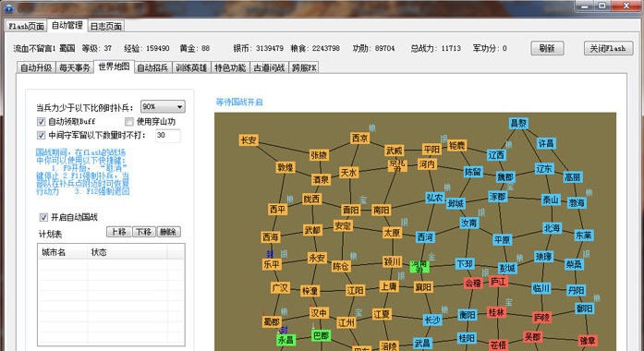644x351 pixels.
Task: Click the 西平 city node
Action: [x=277, y=209]
